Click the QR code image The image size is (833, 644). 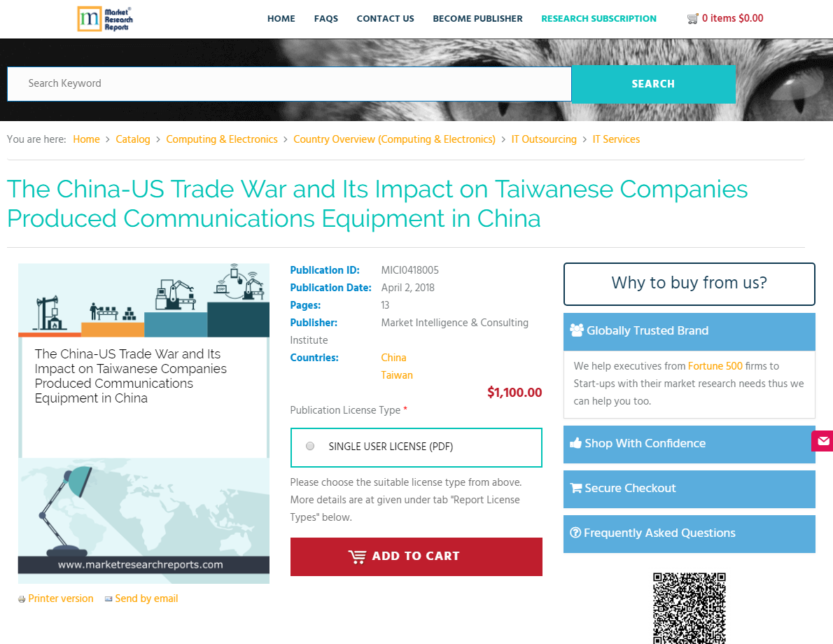pos(689,608)
